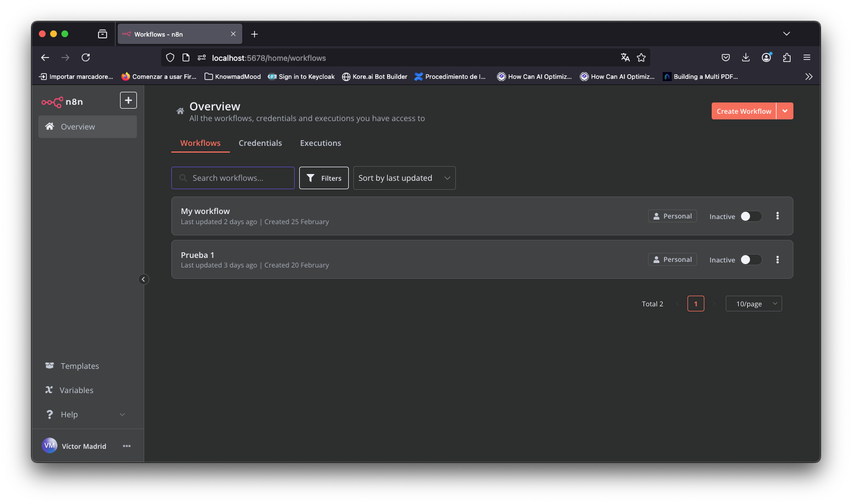The height and width of the screenshot is (504, 852).
Task: Show more bookmarks chevron
Action: coord(809,77)
